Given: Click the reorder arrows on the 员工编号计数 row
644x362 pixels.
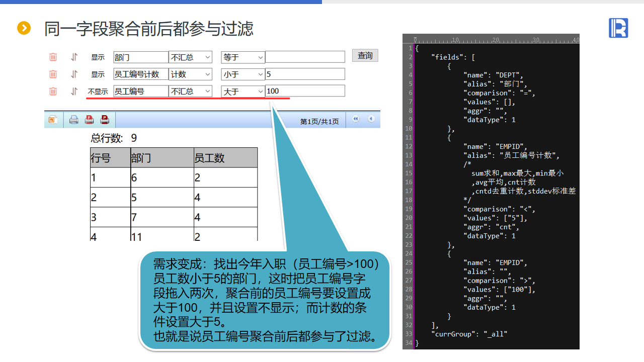Looking at the screenshot, I should tap(74, 74).
